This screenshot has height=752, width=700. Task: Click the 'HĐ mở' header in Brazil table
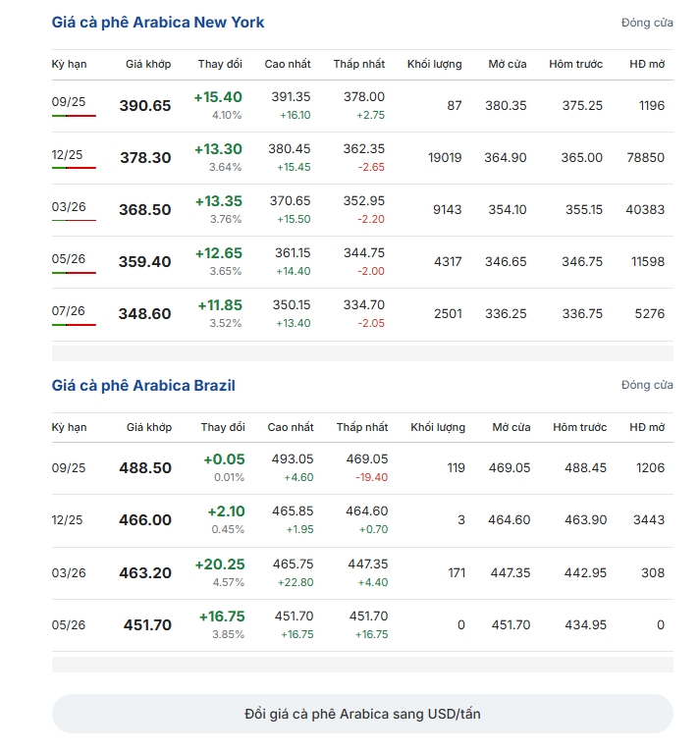click(647, 427)
